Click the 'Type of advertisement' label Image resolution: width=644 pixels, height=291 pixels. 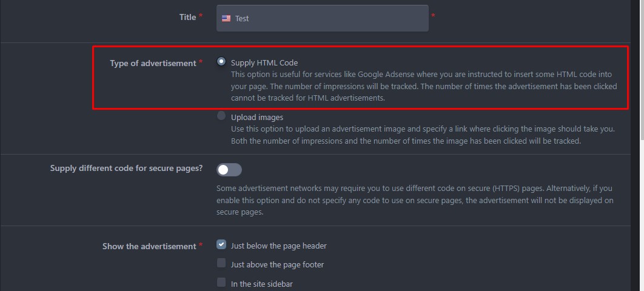tap(153, 63)
